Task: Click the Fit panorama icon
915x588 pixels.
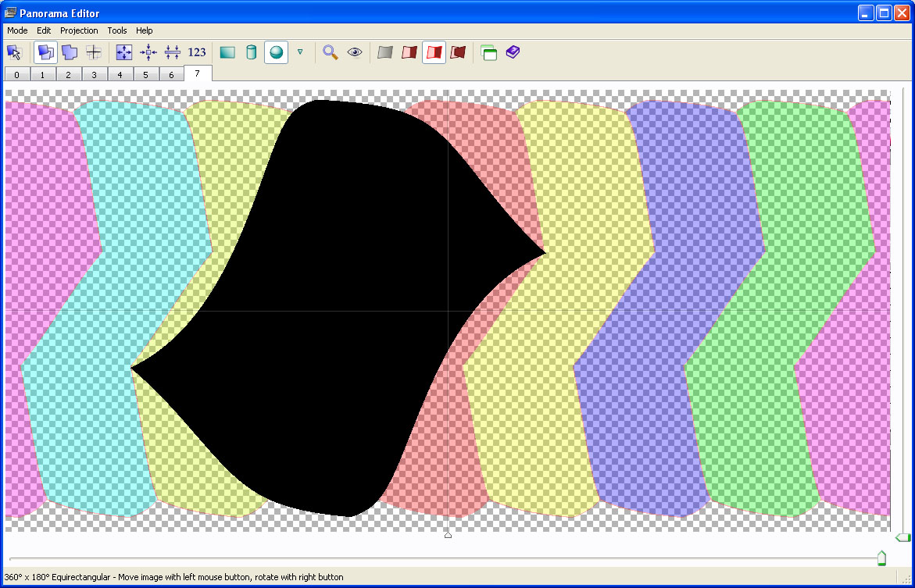Action: pos(124,52)
